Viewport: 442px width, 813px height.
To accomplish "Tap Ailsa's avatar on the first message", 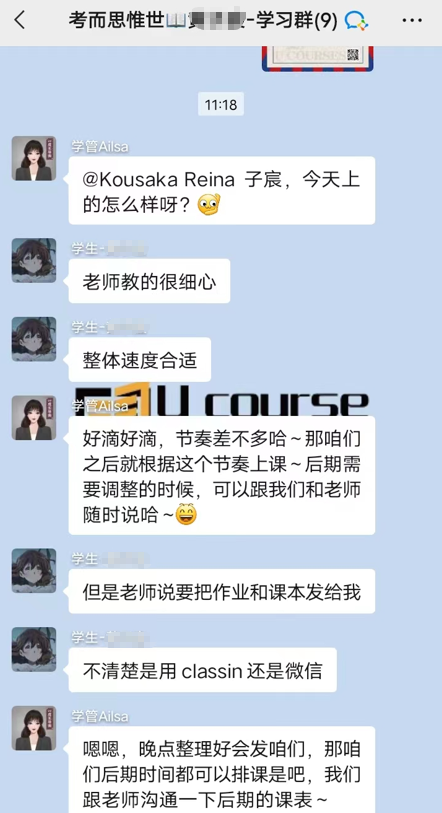I will [34, 158].
